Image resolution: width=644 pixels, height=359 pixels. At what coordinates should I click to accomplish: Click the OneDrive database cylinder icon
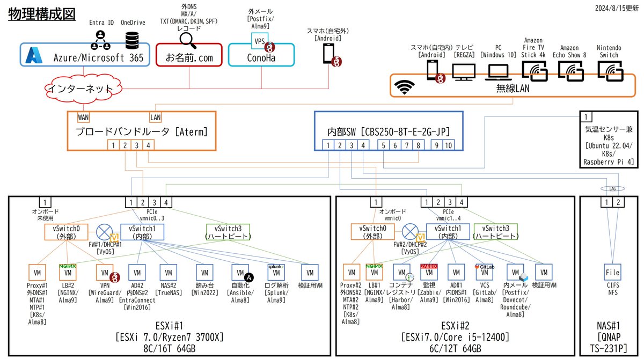point(132,40)
